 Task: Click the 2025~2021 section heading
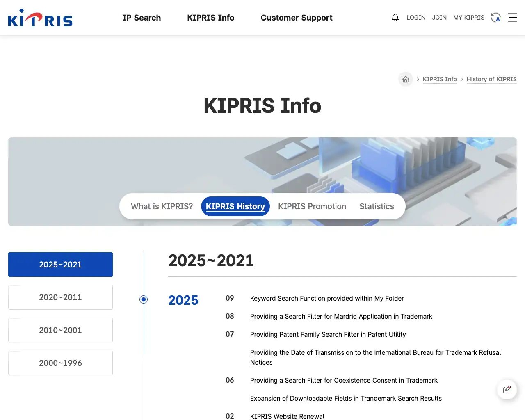211,261
